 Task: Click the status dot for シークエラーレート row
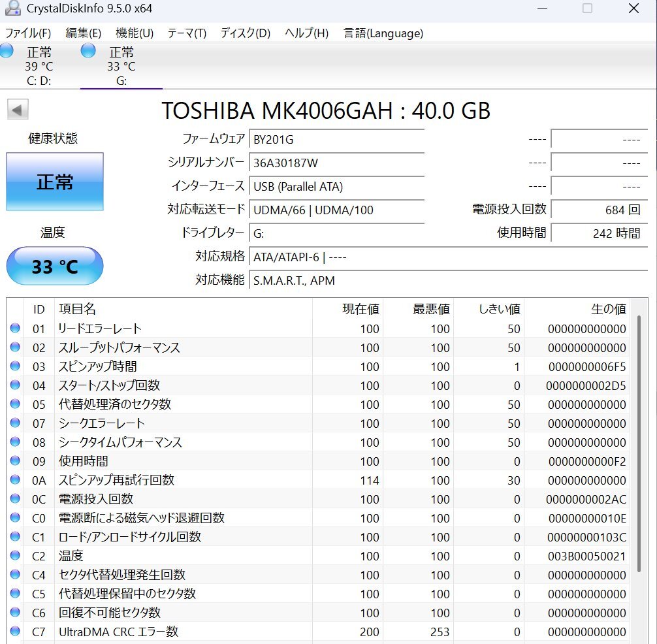(15, 423)
